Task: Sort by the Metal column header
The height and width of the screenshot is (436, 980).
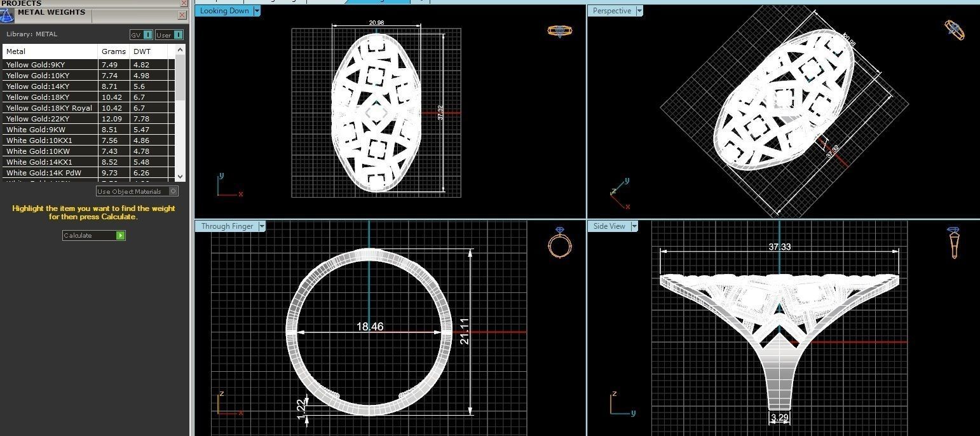Action: pos(50,51)
